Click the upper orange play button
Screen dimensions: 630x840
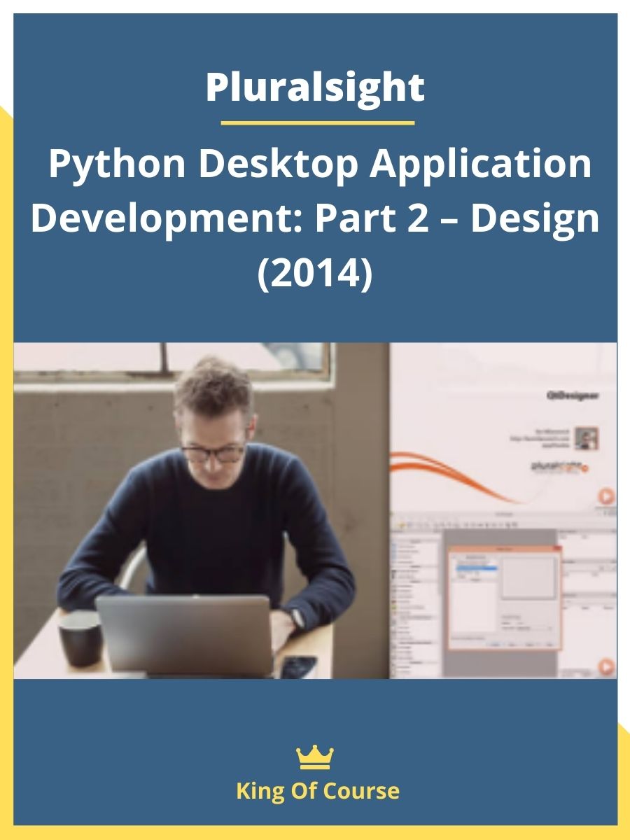(x=606, y=498)
